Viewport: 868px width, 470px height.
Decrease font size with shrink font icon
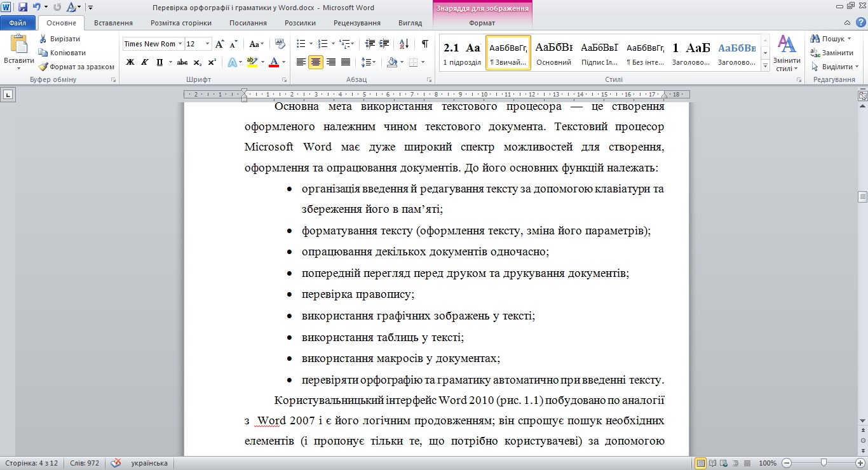tap(233, 44)
